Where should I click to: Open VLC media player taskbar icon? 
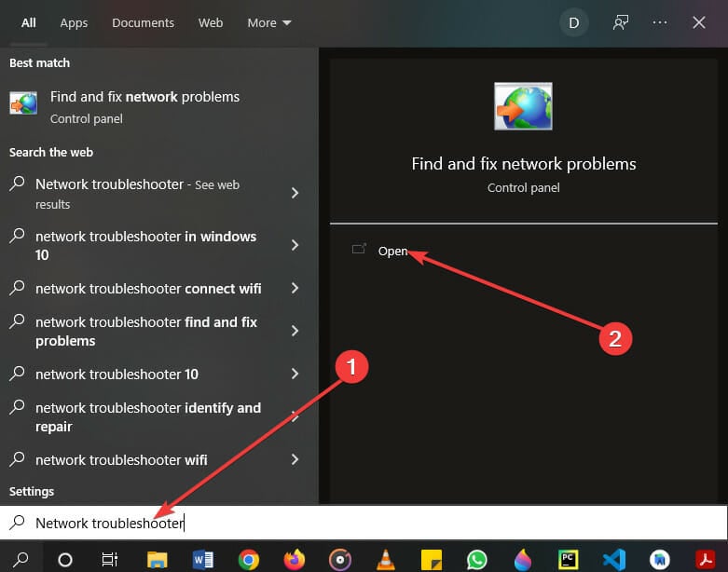click(385, 560)
